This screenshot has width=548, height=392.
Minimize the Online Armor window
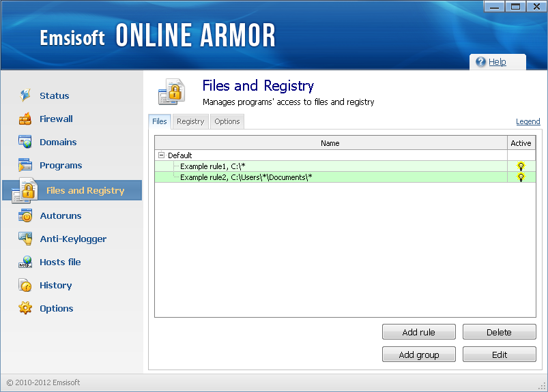click(494, 7)
